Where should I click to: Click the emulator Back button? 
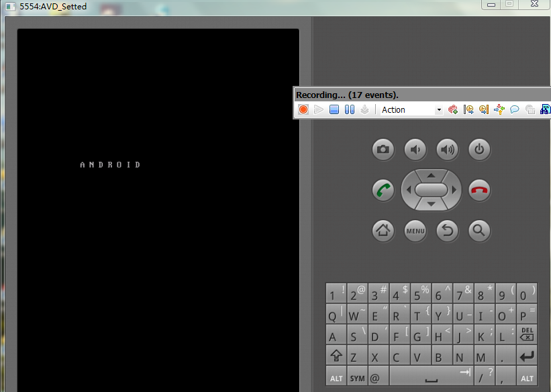(448, 231)
